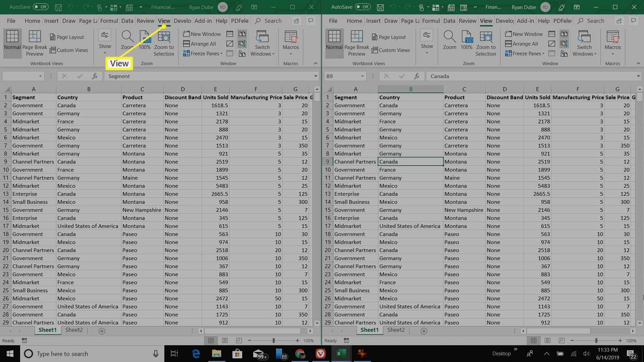644x362 pixels.
Task: Select Zoom to Selection in the Zoom group
Action: (164, 42)
